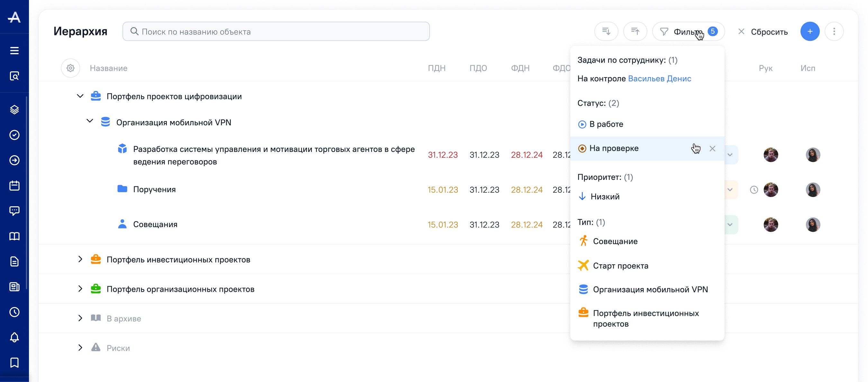Open the three-dot more options menu

click(x=834, y=32)
